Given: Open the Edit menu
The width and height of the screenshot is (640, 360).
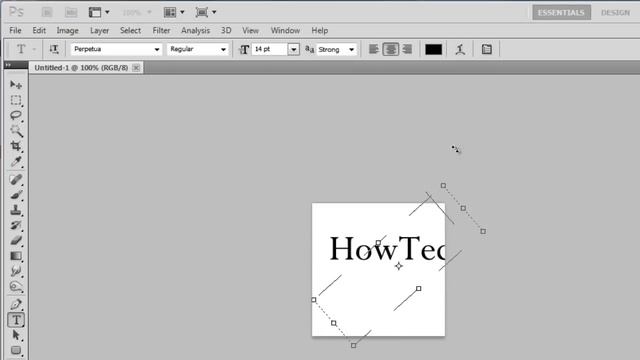Looking at the screenshot, I should pyautogui.click(x=39, y=31).
